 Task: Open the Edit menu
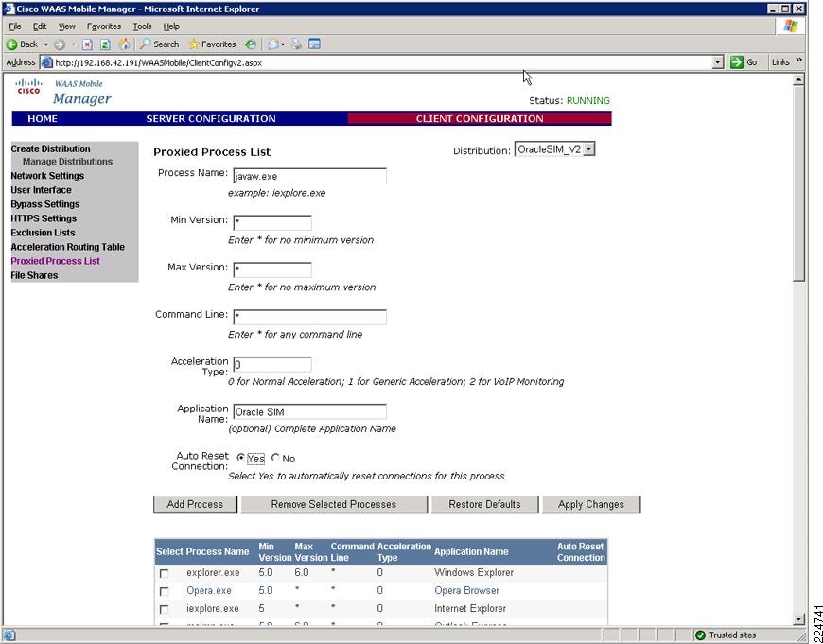pos(40,26)
